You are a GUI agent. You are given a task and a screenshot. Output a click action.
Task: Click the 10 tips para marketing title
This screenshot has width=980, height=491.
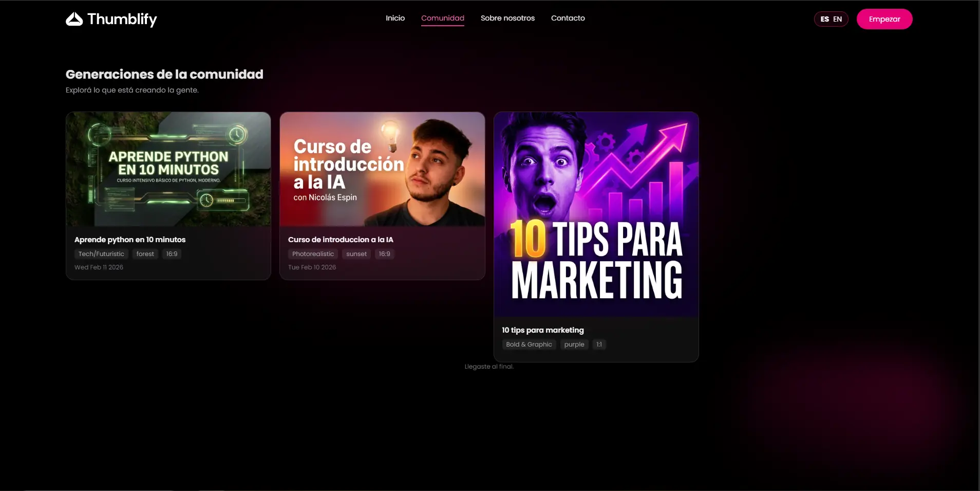542,330
